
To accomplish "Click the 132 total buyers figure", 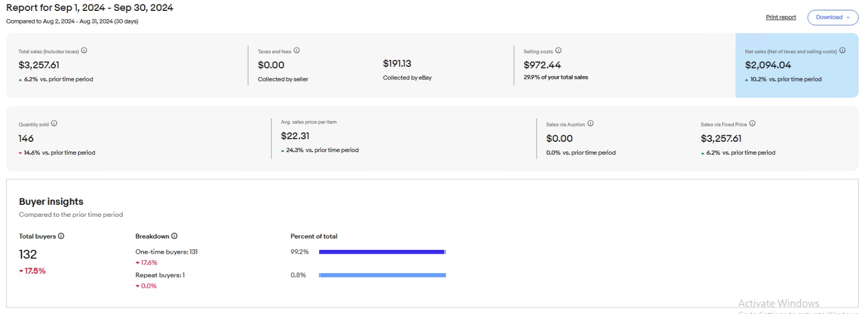I will [28, 254].
